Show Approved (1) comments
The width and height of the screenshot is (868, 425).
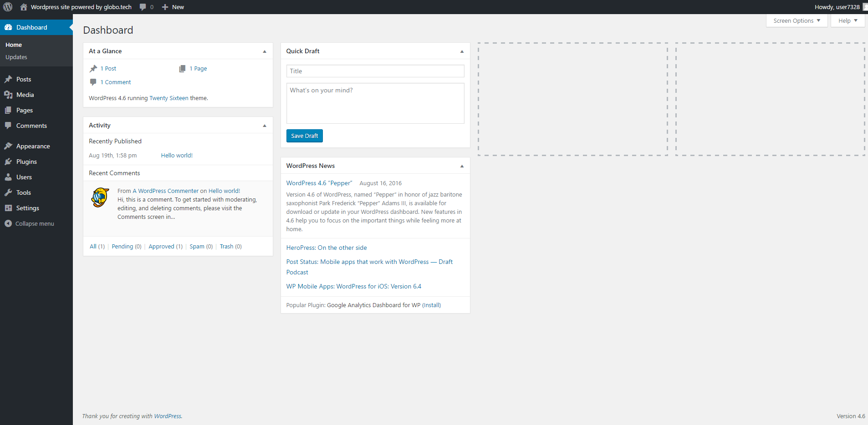pyautogui.click(x=166, y=246)
